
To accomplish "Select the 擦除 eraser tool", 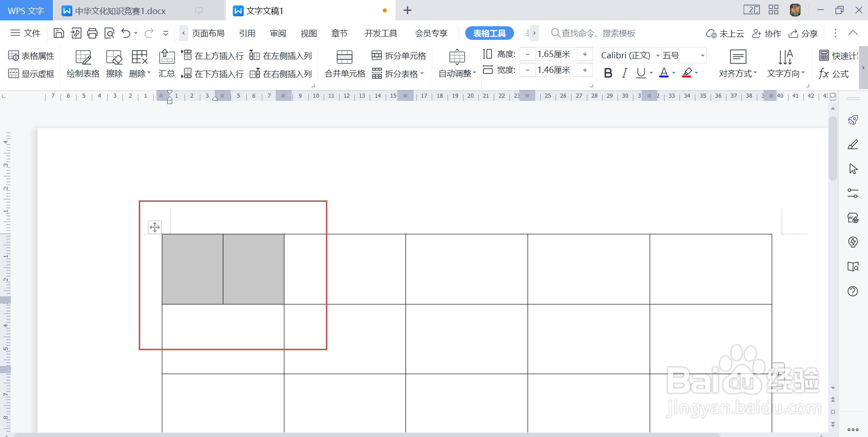I will 114,64.
